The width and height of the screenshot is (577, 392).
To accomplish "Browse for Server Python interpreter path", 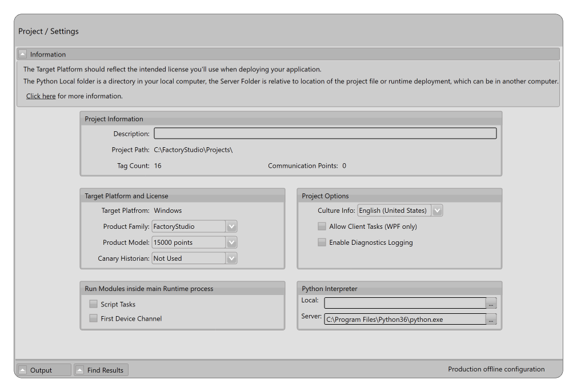I will coord(491,320).
